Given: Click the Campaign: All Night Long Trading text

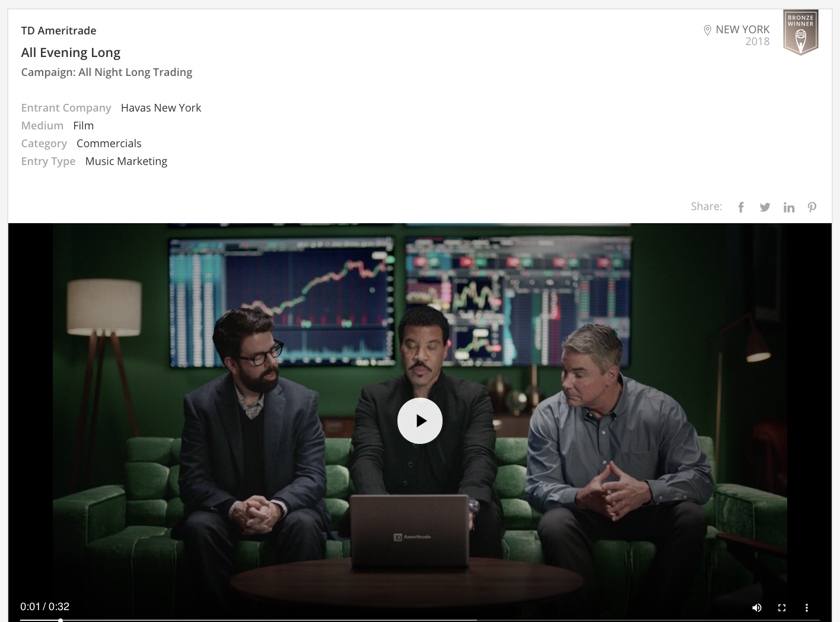Looking at the screenshot, I should tap(107, 72).
